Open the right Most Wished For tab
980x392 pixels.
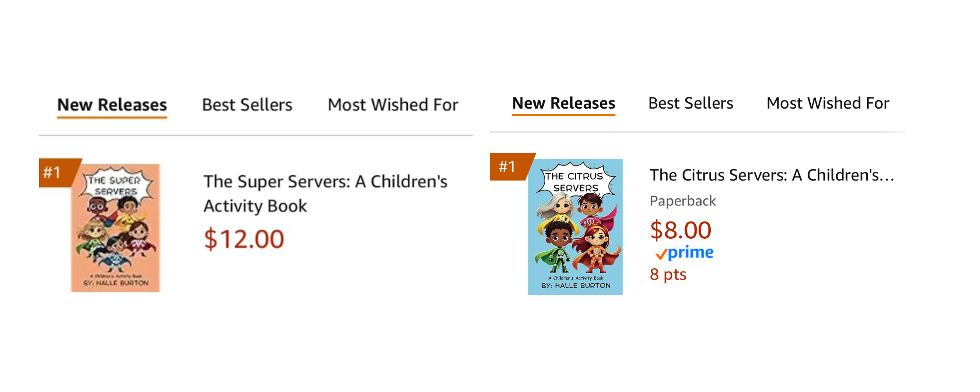(828, 103)
